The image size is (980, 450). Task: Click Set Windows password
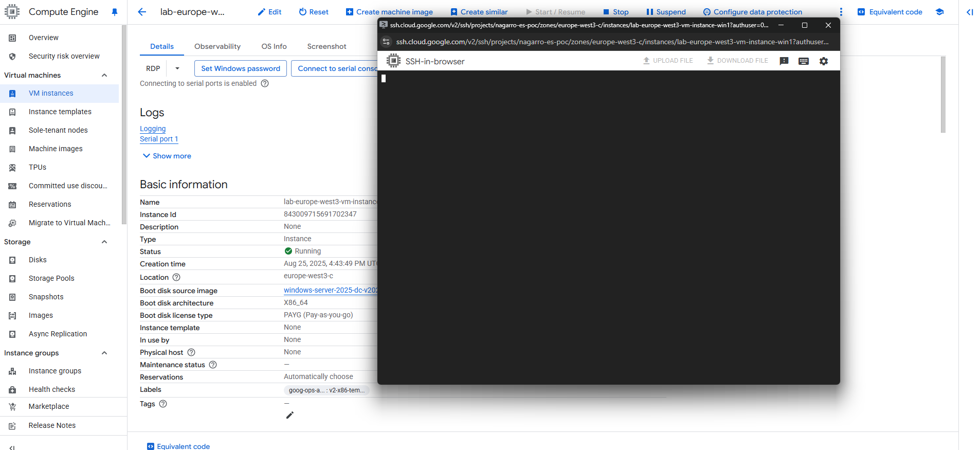(x=241, y=68)
